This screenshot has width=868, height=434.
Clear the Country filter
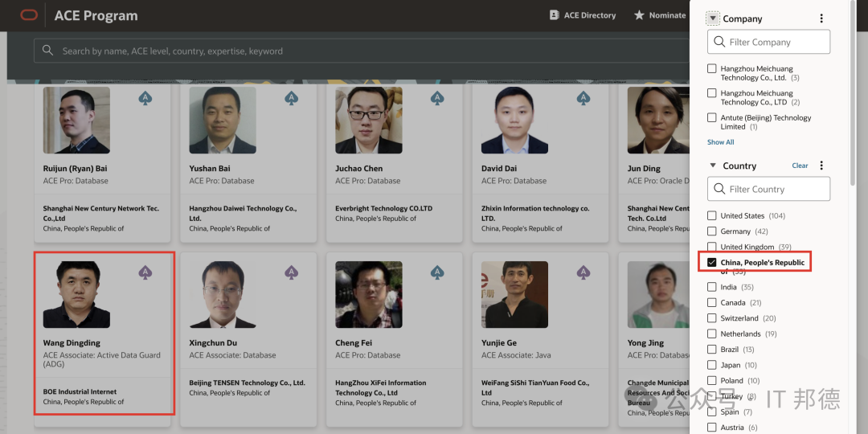click(800, 166)
